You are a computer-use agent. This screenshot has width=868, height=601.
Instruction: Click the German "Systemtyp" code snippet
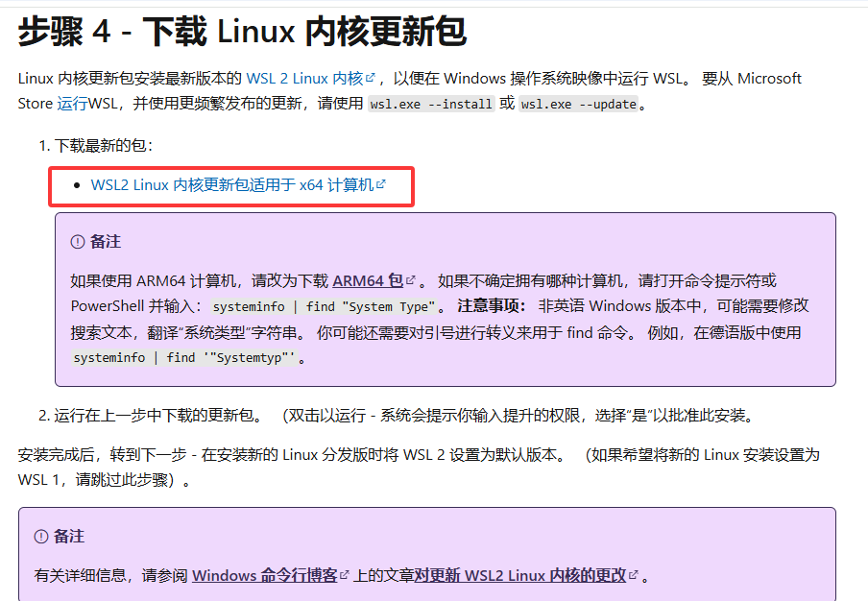(x=183, y=357)
